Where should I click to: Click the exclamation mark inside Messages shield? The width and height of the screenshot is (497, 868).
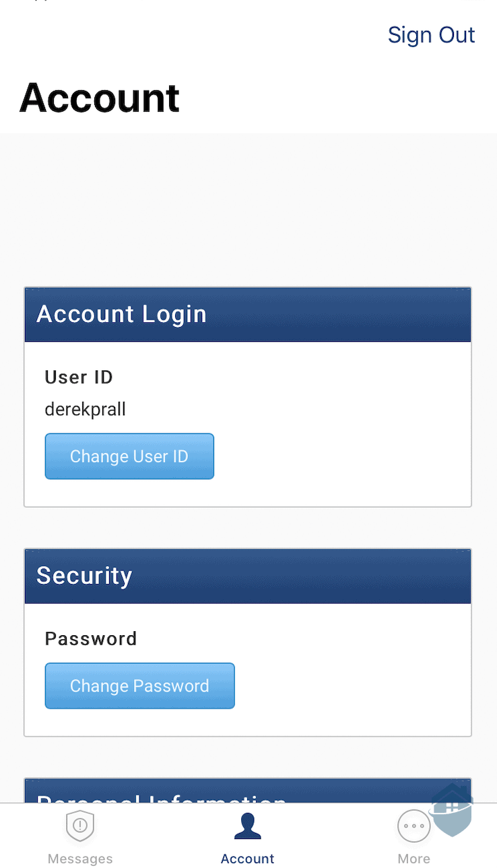(80, 825)
